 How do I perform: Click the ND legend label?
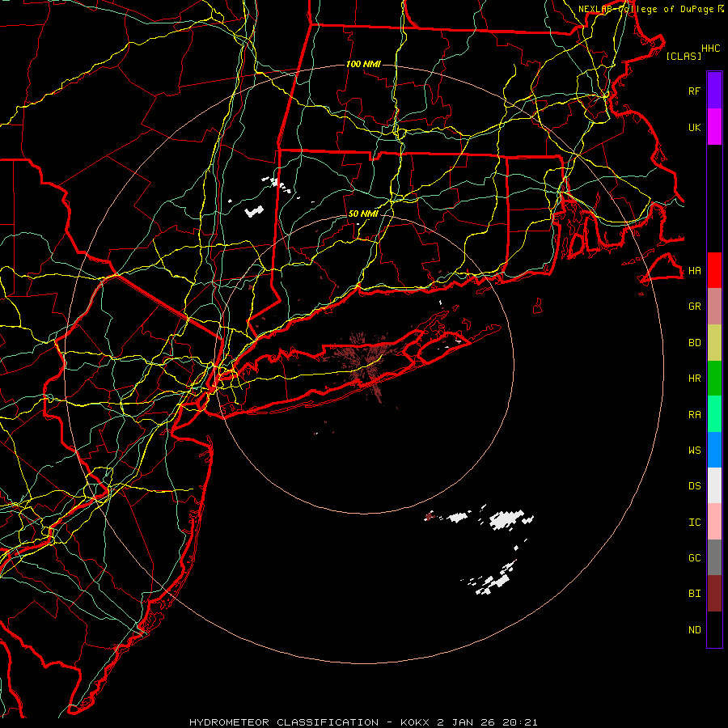tap(694, 630)
